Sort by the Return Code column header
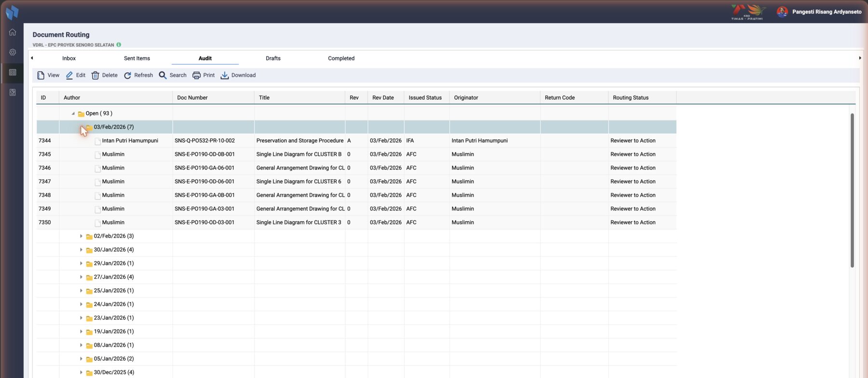This screenshot has width=868, height=378. tap(574, 98)
